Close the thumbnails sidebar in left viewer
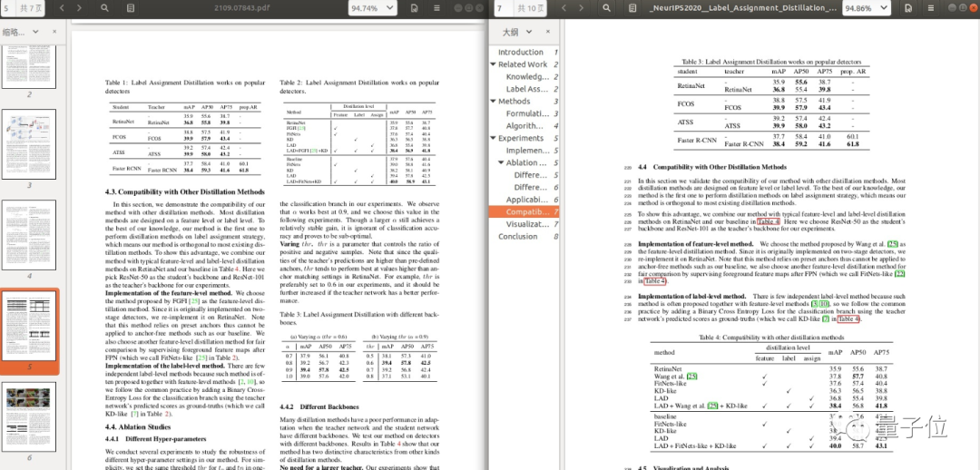The width and height of the screenshot is (980, 470). (55, 32)
